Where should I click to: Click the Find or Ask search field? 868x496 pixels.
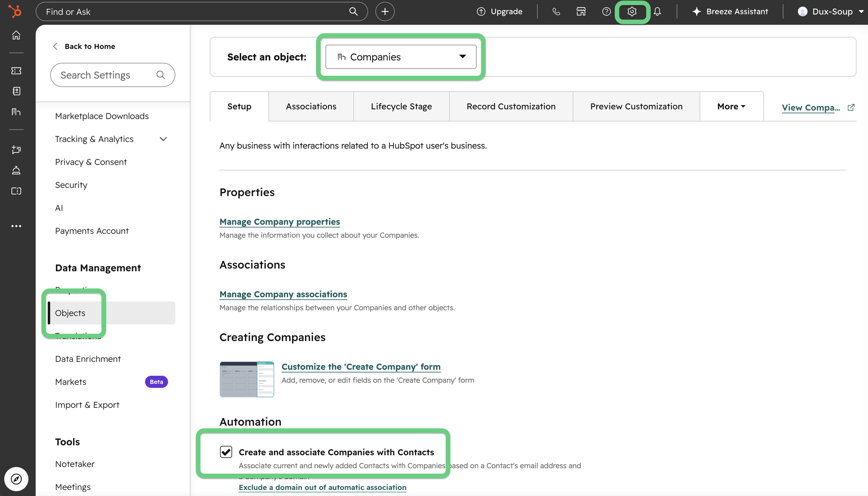point(201,11)
